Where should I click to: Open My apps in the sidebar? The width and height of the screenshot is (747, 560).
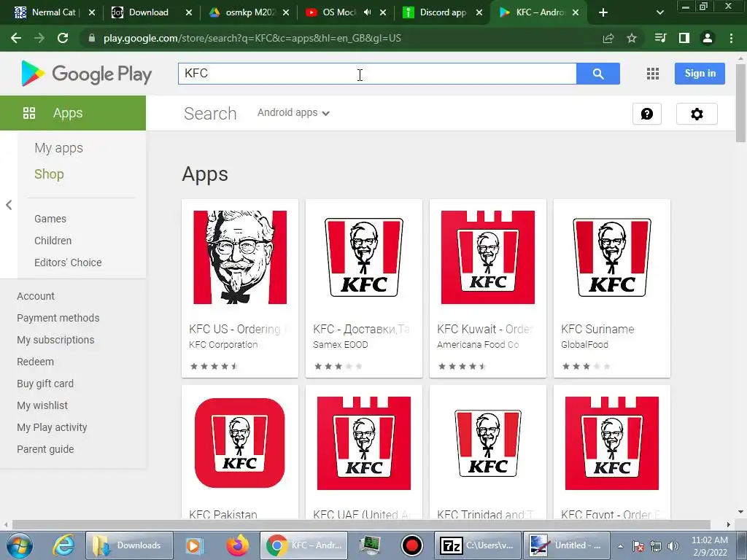pos(58,148)
